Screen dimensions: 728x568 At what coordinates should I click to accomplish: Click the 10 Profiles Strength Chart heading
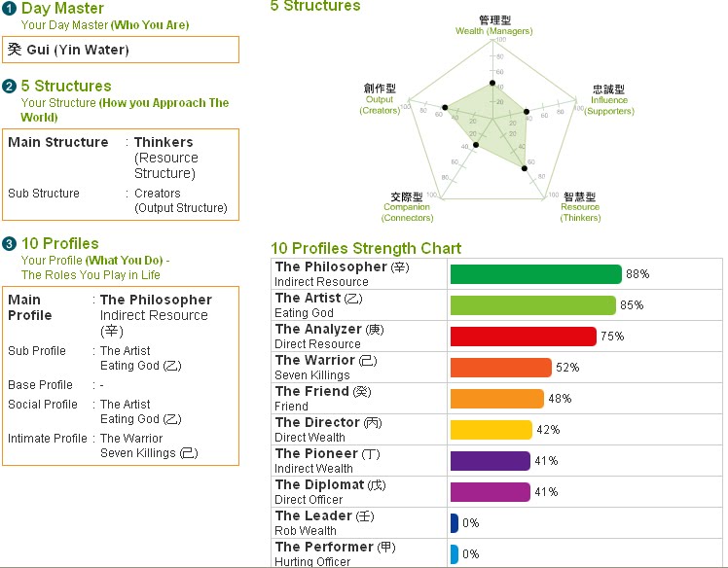[x=366, y=248]
